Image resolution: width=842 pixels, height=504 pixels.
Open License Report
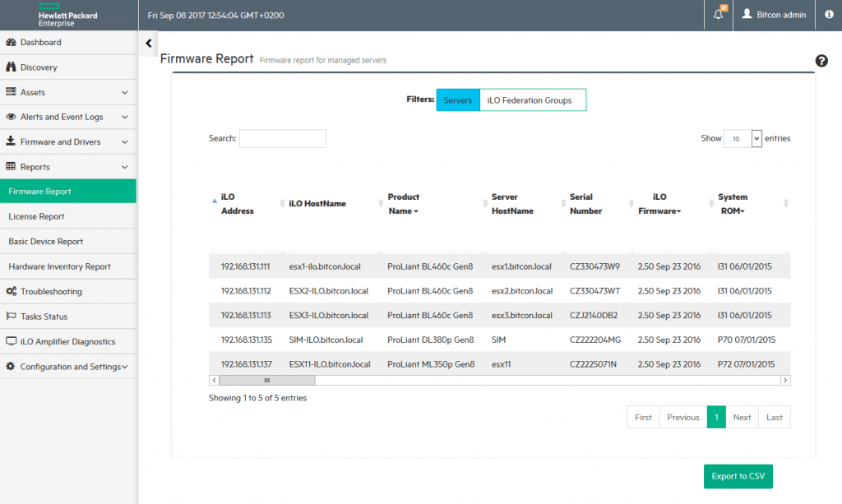coord(68,216)
